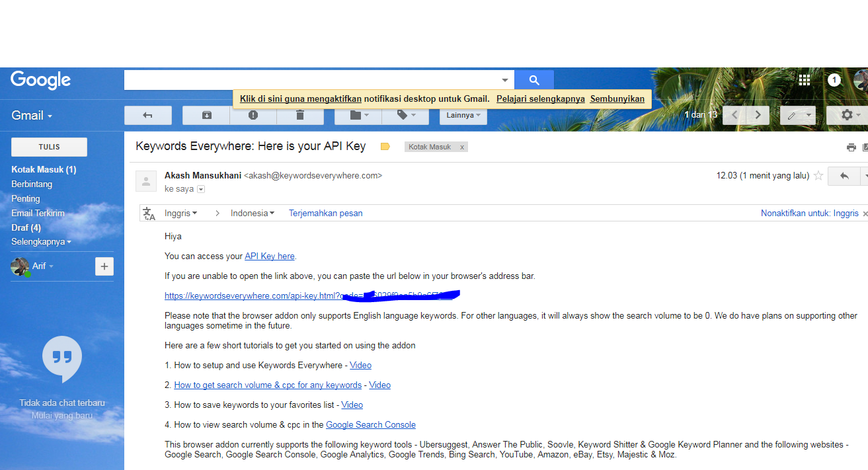Open notifications badge showing 1

[x=834, y=80]
